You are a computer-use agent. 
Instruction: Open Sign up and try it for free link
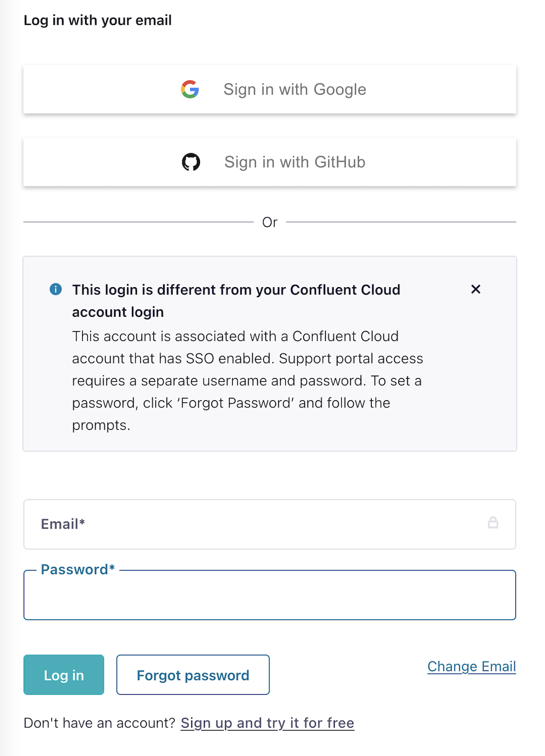(267, 723)
